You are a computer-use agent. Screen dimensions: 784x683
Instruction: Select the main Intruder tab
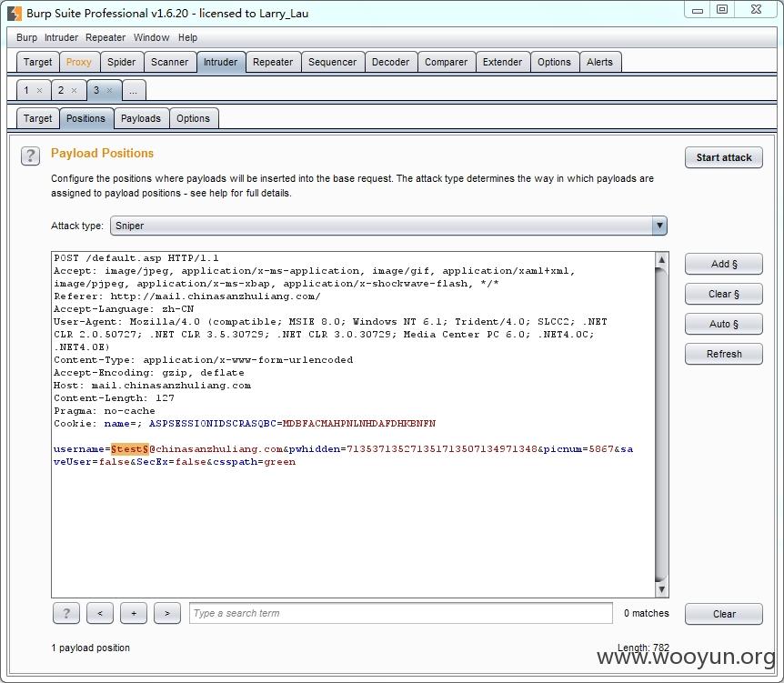tap(220, 62)
